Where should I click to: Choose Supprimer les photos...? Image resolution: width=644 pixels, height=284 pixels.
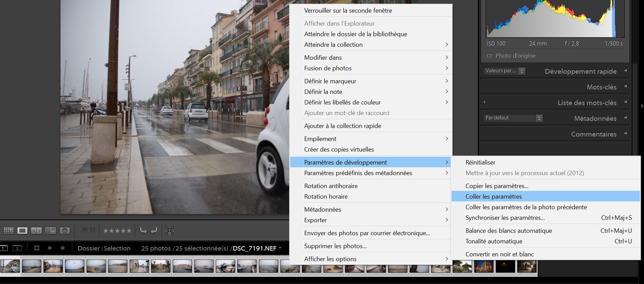371,246
